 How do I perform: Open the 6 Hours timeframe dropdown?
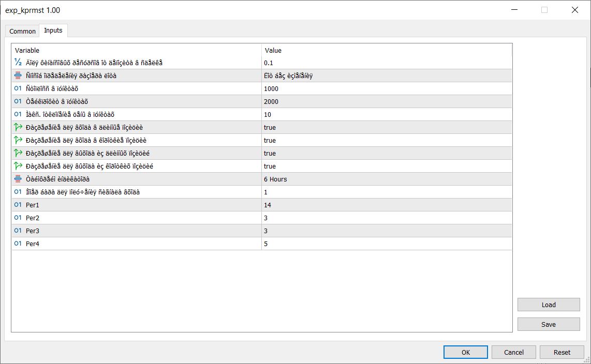(387, 179)
